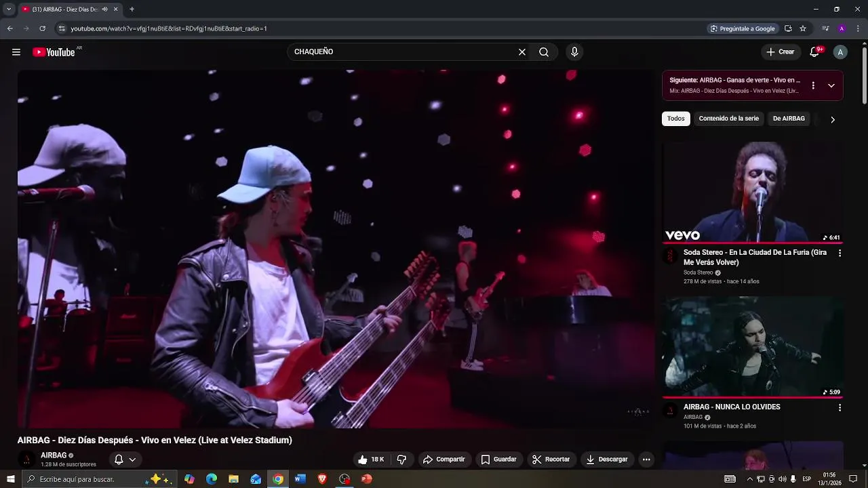Viewport: 868px width, 488px height.
Task: Open the Crear menu
Action: [x=781, y=52]
